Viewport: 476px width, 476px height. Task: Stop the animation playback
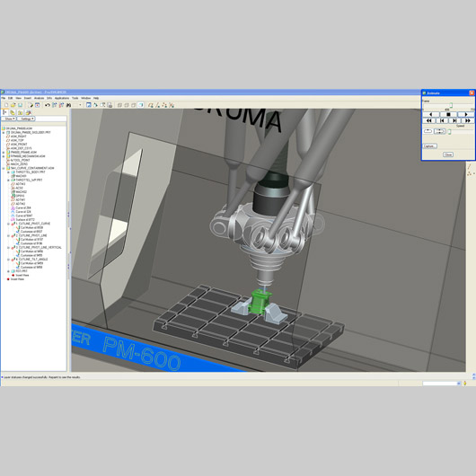click(448, 114)
